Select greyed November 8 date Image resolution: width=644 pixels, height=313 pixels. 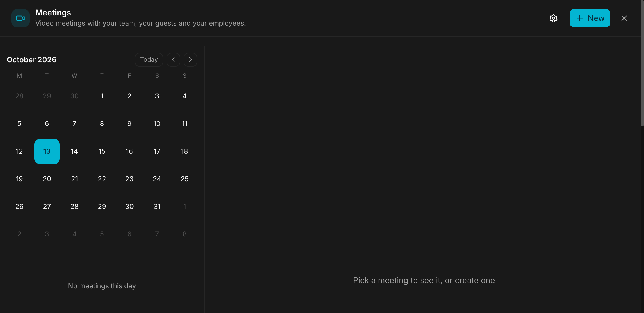185,234
